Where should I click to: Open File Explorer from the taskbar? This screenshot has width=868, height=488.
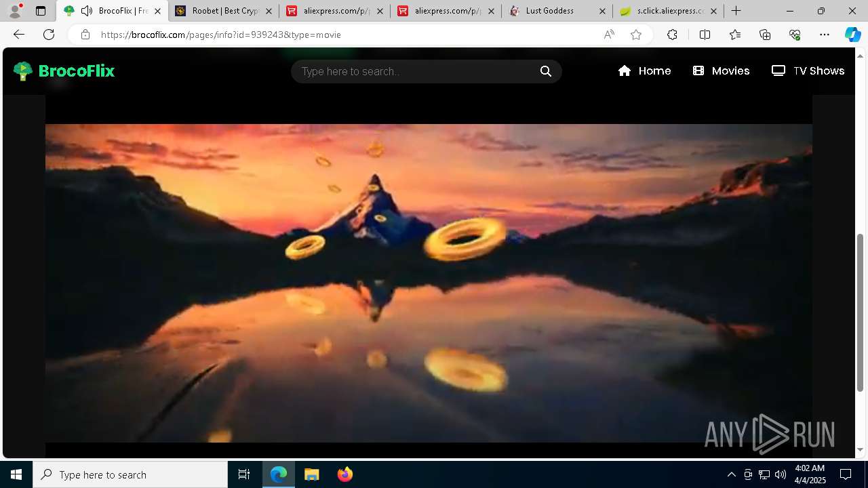311,474
